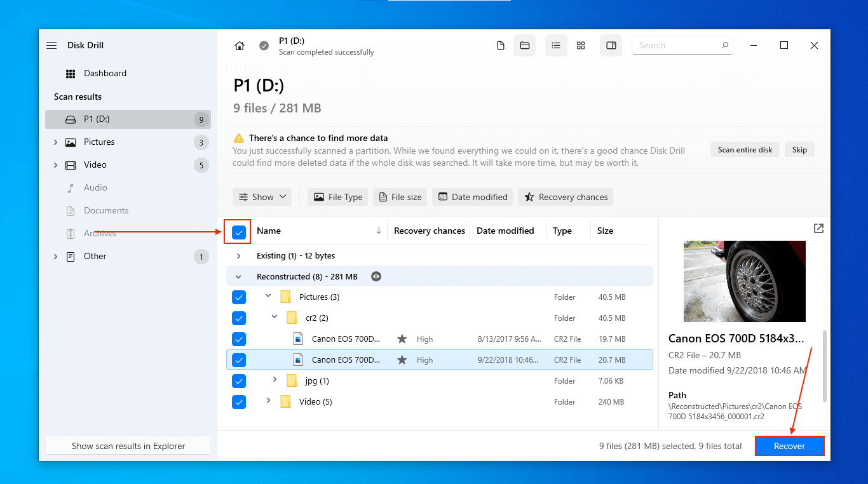Image resolution: width=868 pixels, height=484 pixels.
Task: Click the Video folder icon in file list
Action: click(x=285, y=401)
